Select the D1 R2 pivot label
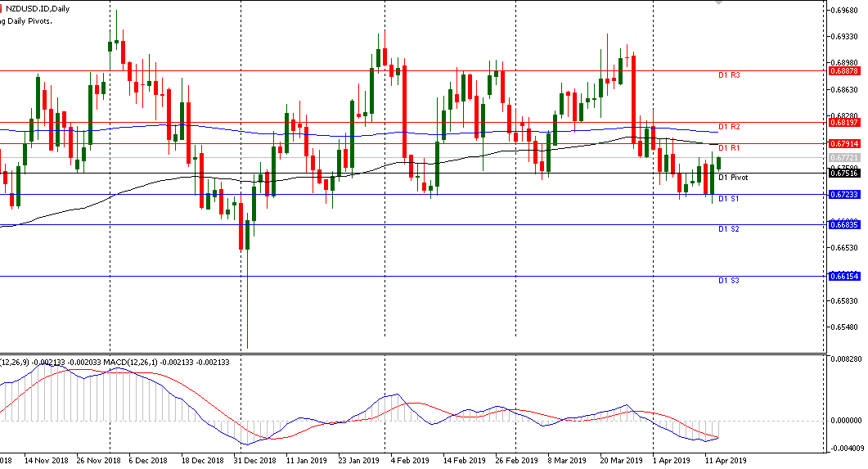The height and width of the screenshot is (469, 868). tap(729, 127)
